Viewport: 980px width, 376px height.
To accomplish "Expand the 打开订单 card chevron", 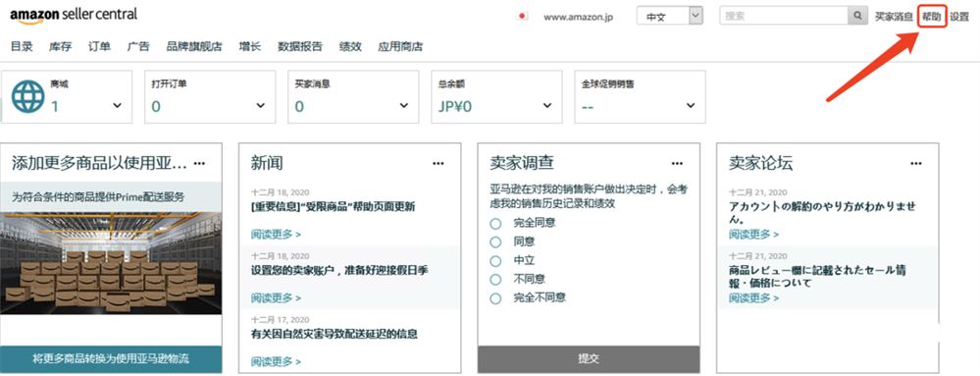I will [x=261, y=106].
